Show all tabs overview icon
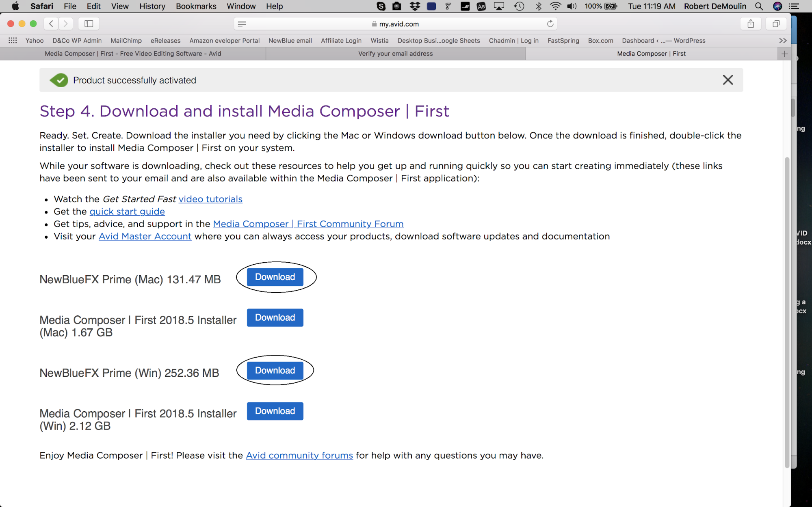 [x=776, y=24]
